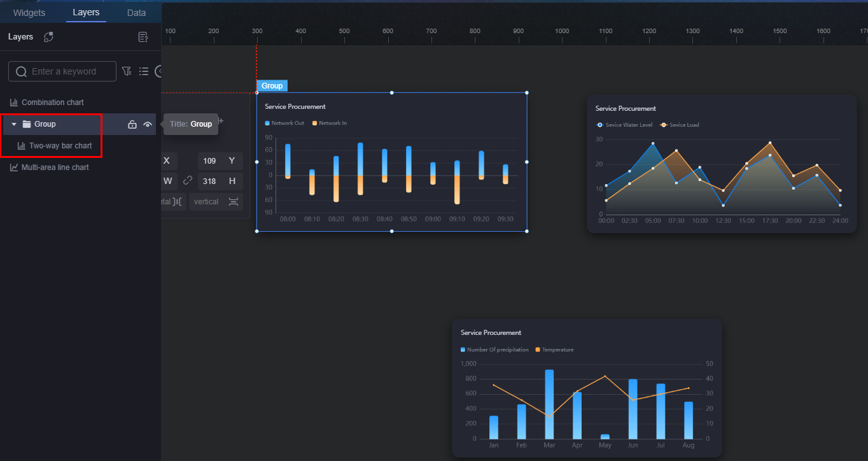Click the Combination chart layer icon
Screen dimensions: 868x461
coord(14,103)
